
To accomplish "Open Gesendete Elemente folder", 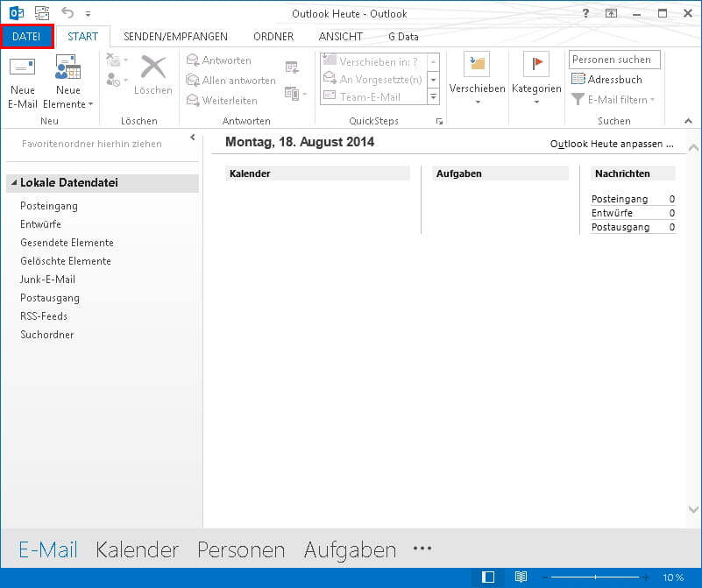I will point(67,243).
